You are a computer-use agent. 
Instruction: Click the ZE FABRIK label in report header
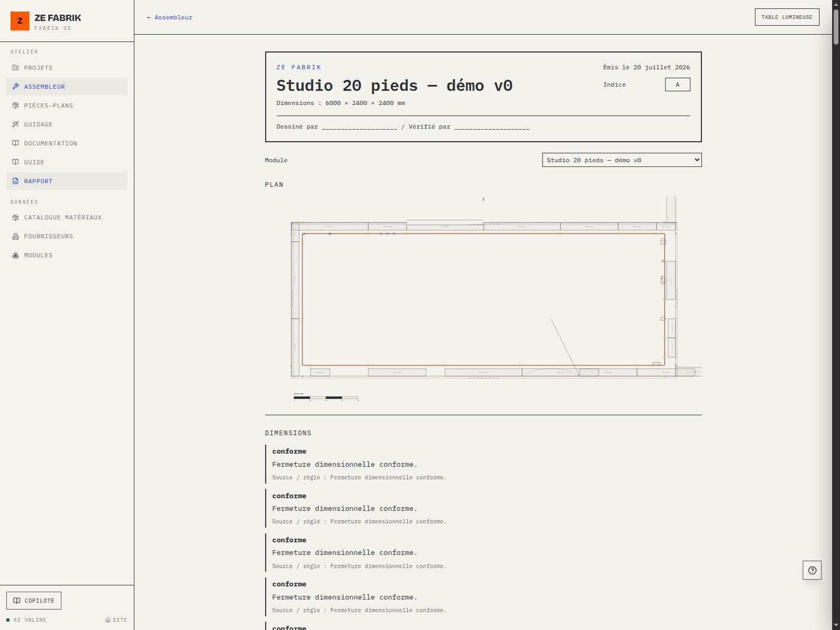[299, 67]
